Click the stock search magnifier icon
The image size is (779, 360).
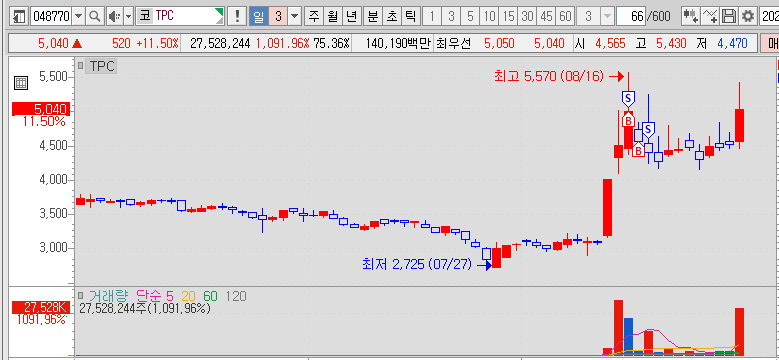pos(94,16)
